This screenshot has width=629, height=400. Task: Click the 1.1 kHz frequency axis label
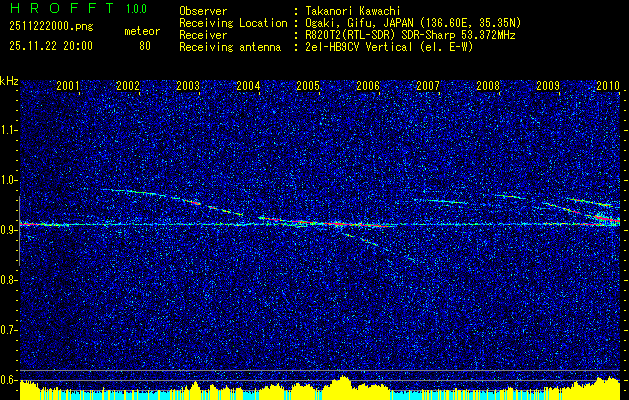10,130
